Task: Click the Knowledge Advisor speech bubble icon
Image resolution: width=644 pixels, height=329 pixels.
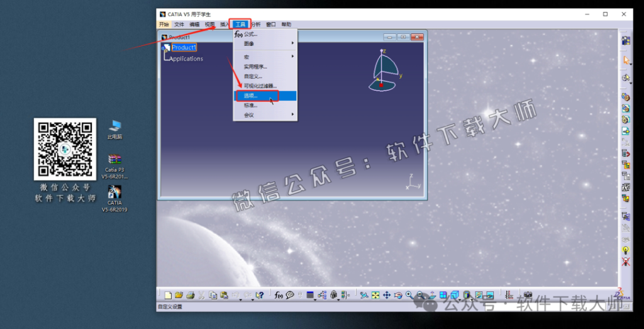Action: pos(290,295)
